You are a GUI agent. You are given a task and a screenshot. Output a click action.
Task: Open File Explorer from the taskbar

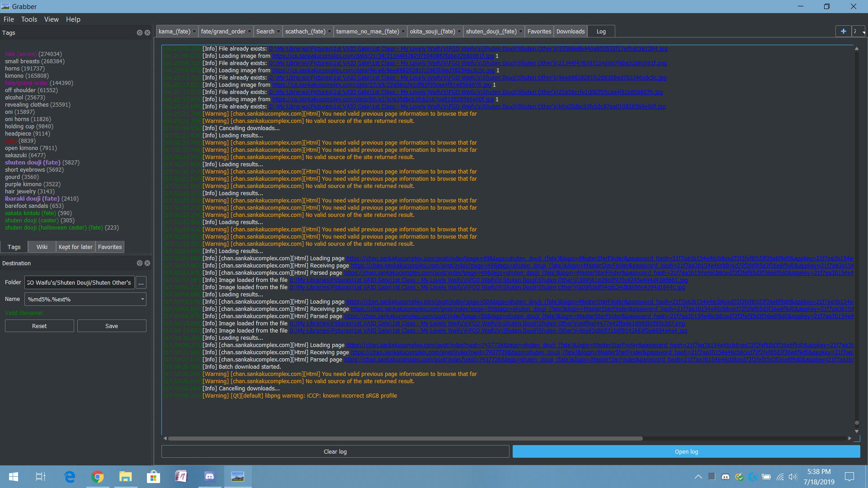pyautogui.click(x=125, y=477)
